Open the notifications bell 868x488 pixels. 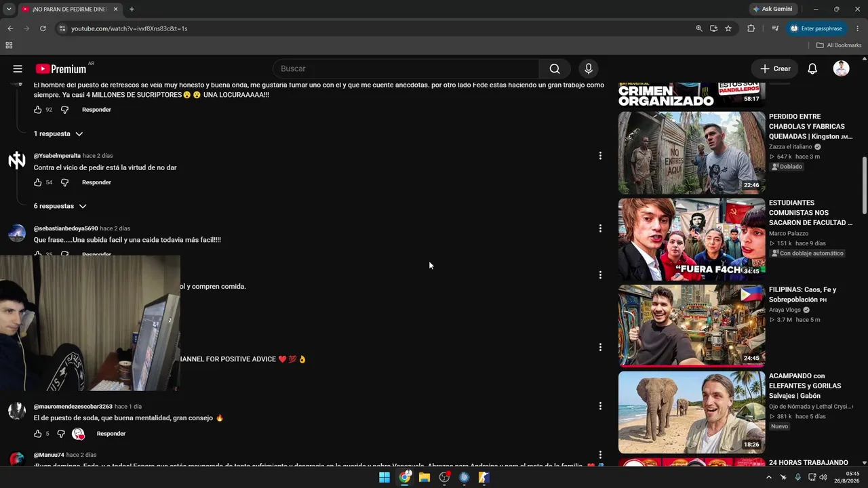tap(812, 68)
